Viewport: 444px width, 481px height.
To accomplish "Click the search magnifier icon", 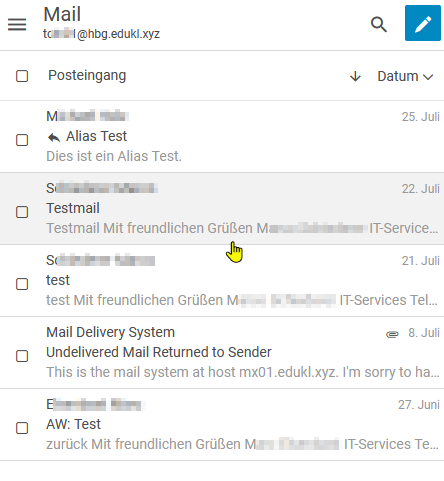I will [x=379, y=24].
